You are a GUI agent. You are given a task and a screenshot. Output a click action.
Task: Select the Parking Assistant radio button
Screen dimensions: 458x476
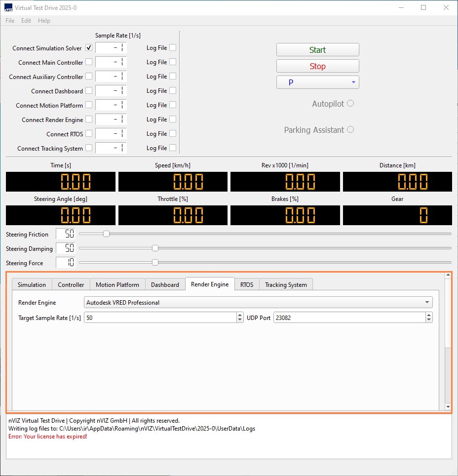tap(350, 130)
